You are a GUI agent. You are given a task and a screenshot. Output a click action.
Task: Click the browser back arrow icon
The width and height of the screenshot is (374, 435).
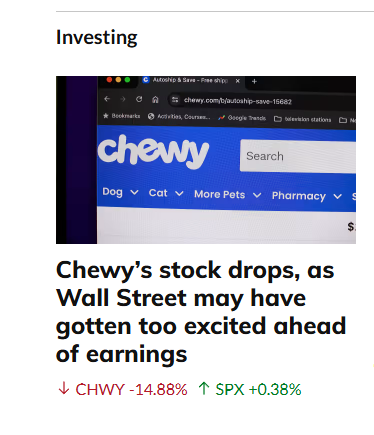(x=107, y=99)
